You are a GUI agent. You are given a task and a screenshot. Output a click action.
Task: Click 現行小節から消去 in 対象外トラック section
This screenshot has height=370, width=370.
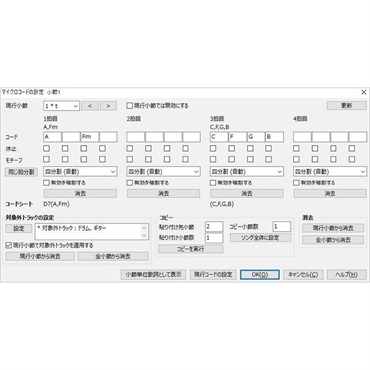tap(40, 256)
